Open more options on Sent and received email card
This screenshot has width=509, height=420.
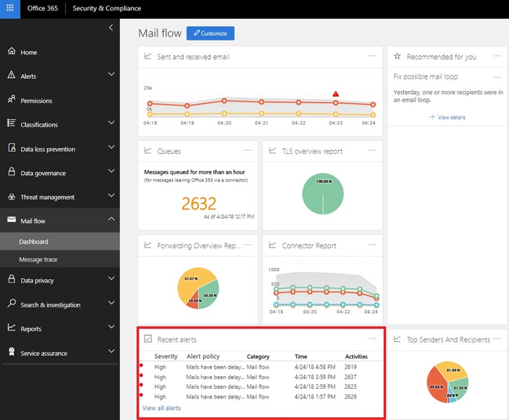(x=372, y=56)
